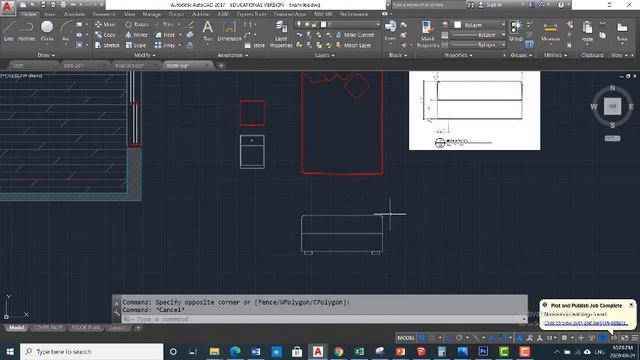Viewport: 640px width, 360px height.
Task: Click Match Layer button
Action: 354,45
